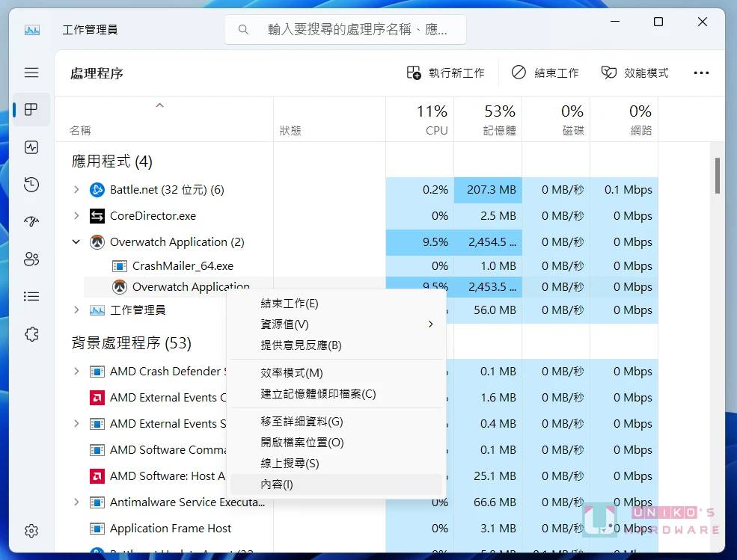Select 開啟檔案位置 in the context menu
The image size is (737, 560).
coord(302,442)
